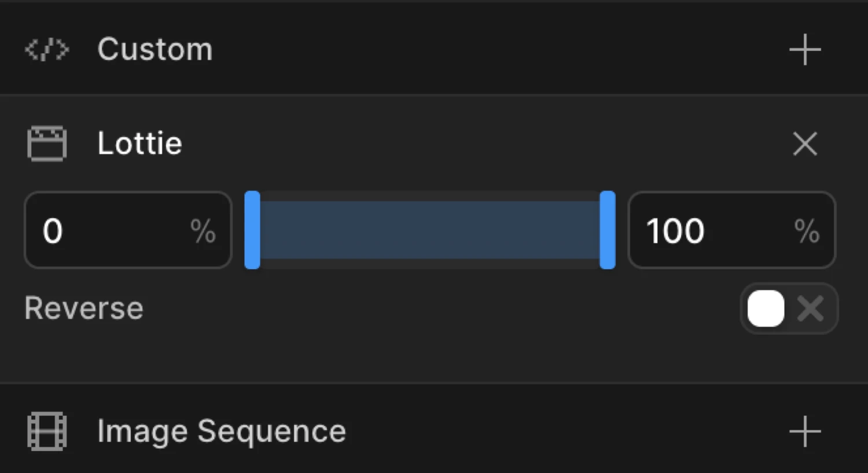Click the left handle of the range slider
868x473 pixels.
(253, 230)
